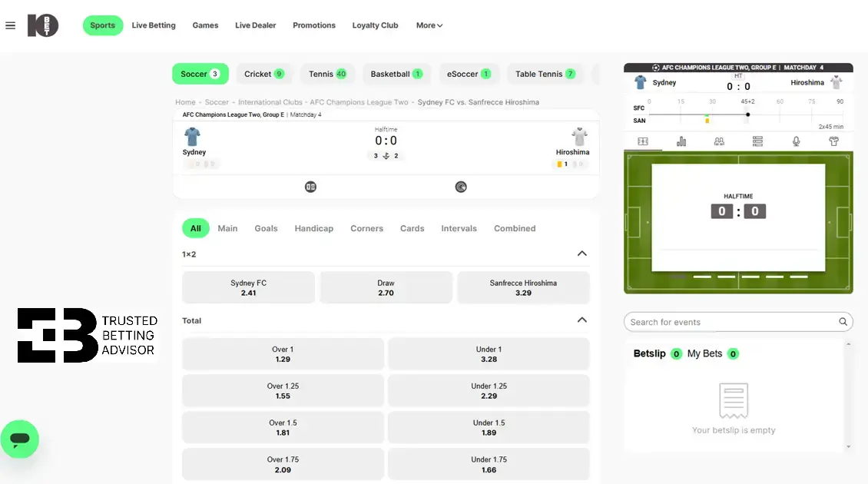Viewport: 868px width, 484px height.
Task: Open the standings table tab
Action: (x=757, y=142)
